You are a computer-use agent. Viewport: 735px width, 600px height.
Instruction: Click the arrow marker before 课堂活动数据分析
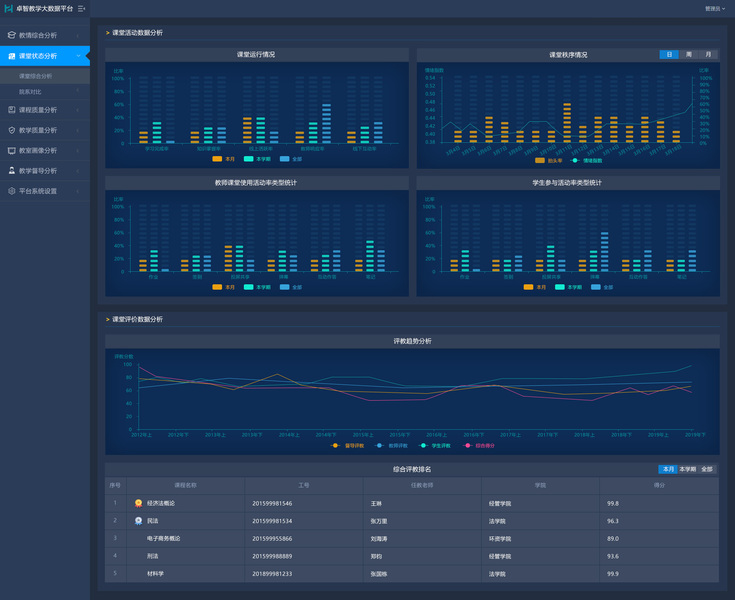click(107, 33)
